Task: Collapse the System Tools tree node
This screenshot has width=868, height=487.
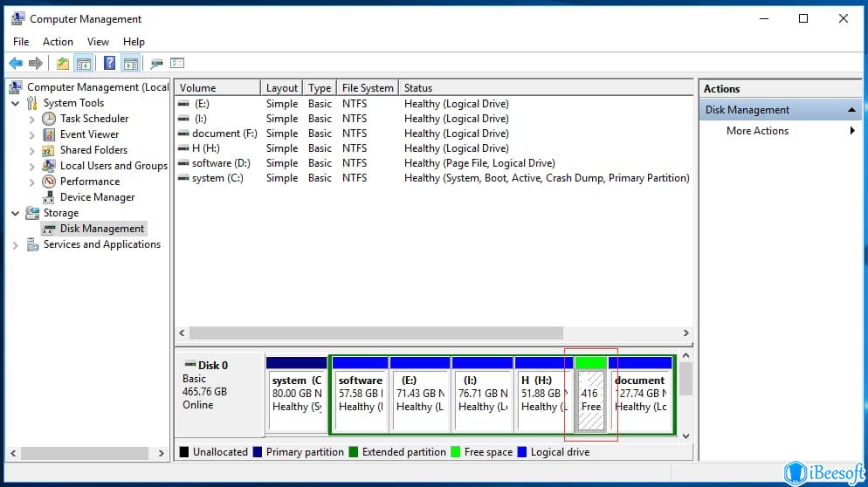Action: [16, 104]
